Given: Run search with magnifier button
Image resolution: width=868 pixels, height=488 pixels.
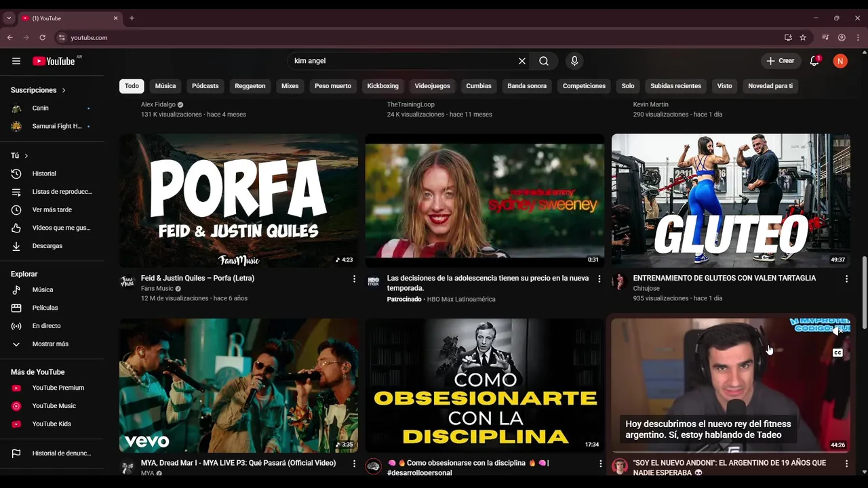Looking at the screenshot, I should point(544,61).
